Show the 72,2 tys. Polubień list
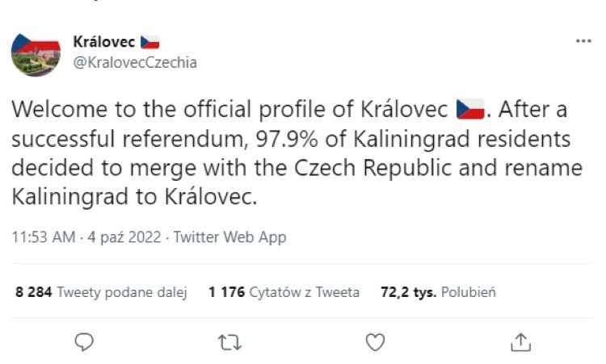 pyautogui.click(x=438, y=292)
